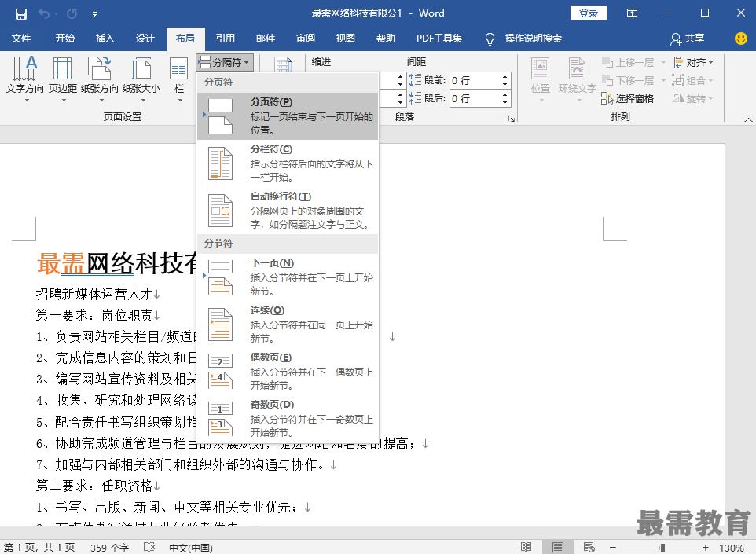Switch to the 帮助 tab
756x554 pixels.
point(385,38)
